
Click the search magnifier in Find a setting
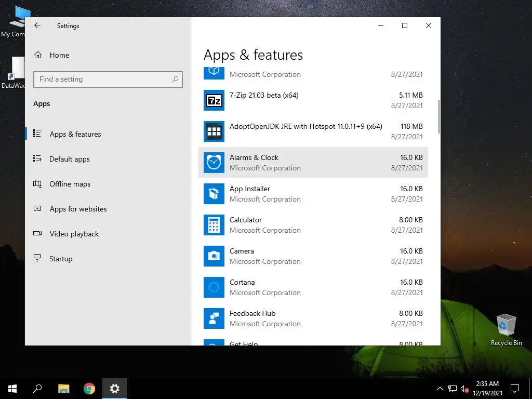pos(175,79)
